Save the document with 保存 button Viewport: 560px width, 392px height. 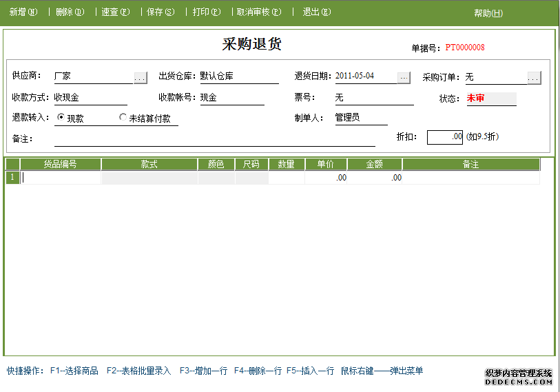[x=160, y=12]
